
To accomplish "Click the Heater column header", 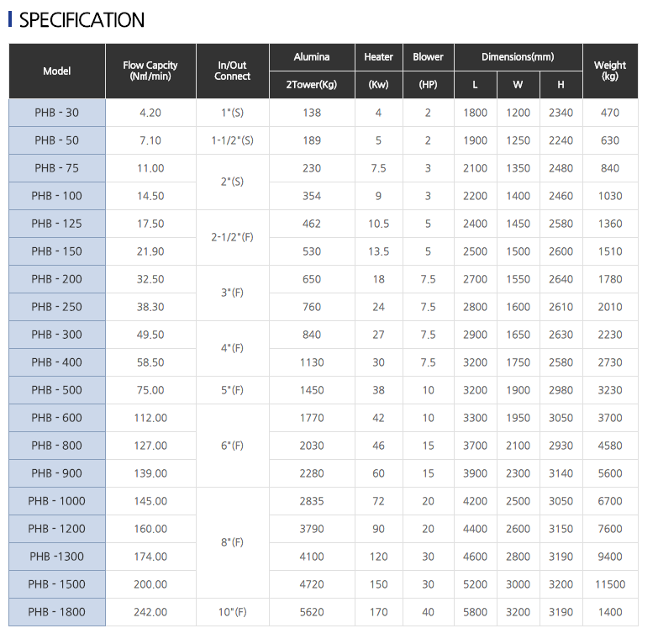I will 378,57.
